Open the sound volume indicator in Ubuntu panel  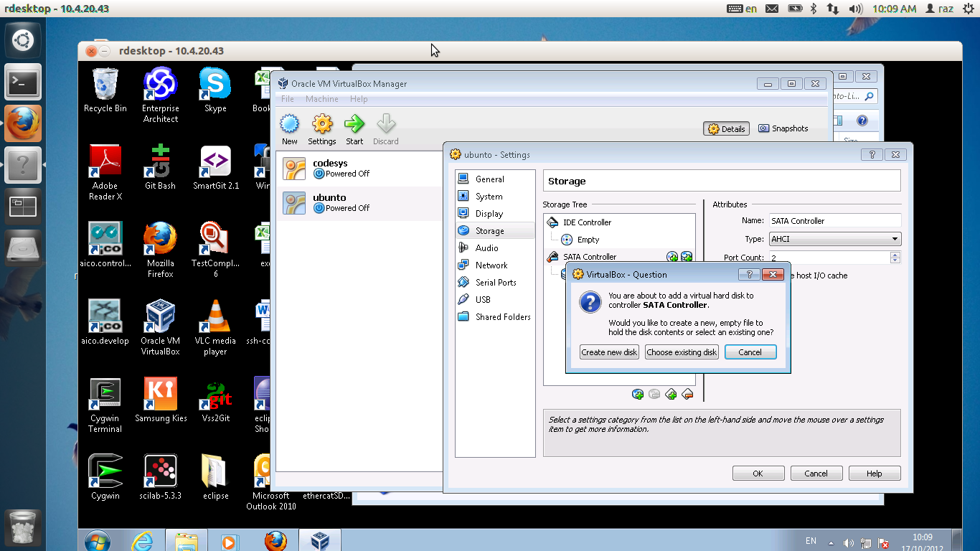pos(855,9)
